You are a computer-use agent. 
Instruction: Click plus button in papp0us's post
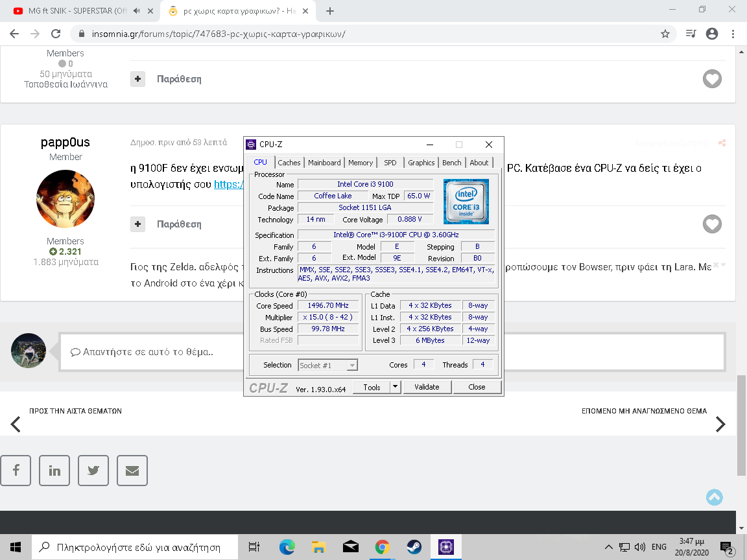pos(137,224)
